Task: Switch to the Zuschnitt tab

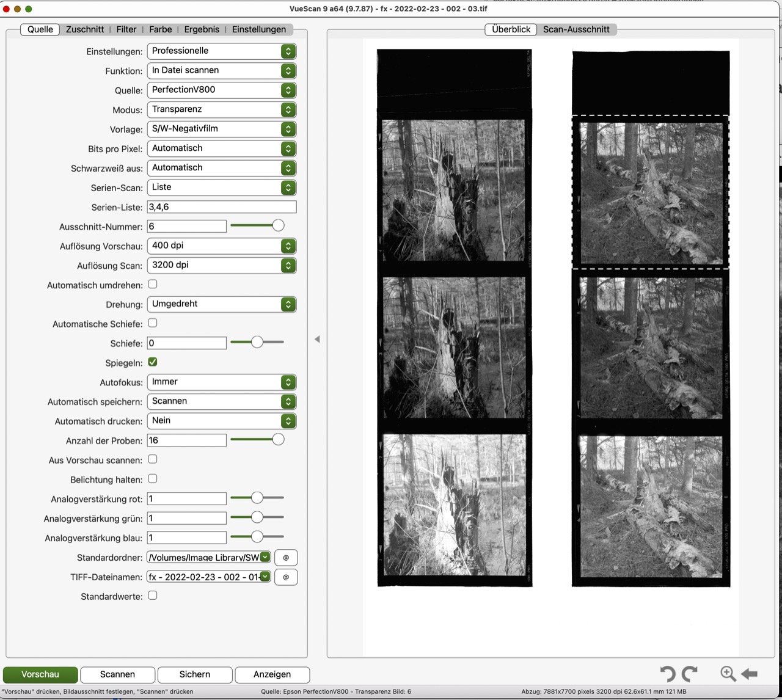Action: 85,29
